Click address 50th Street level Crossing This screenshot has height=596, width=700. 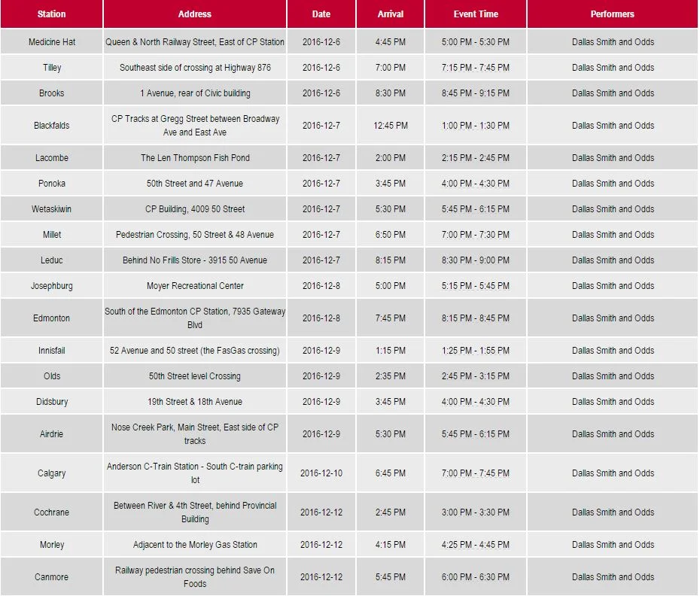[x=195, y=376]
